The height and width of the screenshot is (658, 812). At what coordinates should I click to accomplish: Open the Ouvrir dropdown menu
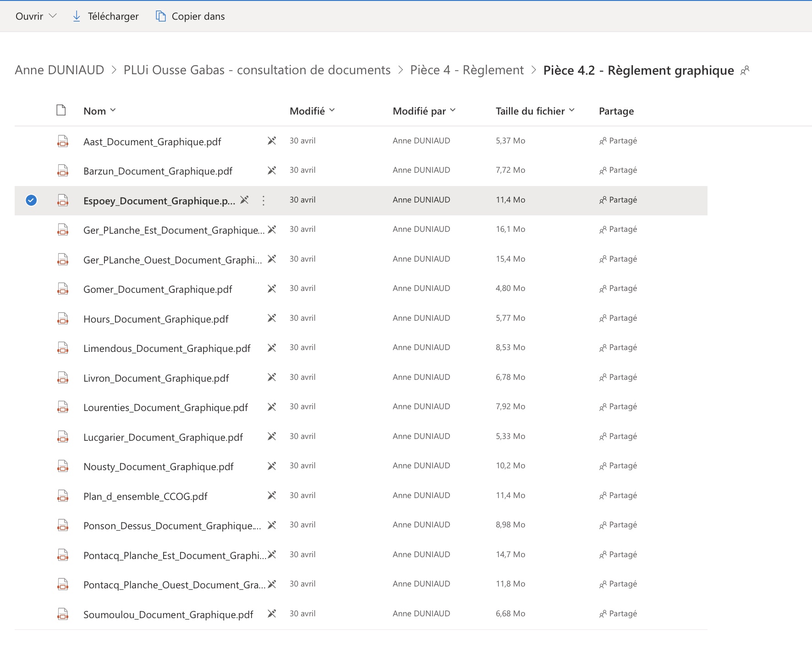point(36,16)
